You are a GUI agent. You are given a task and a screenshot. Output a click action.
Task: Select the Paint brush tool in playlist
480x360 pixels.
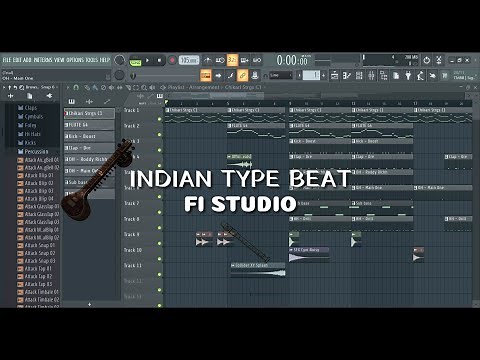[95, 88]
